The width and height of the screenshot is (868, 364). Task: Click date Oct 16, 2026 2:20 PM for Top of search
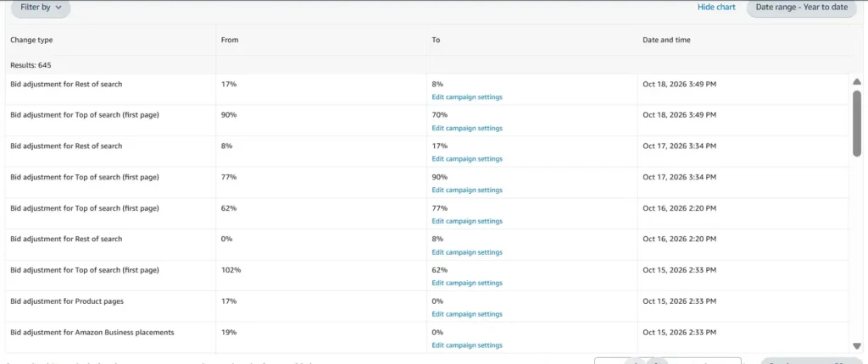click(x=679, y=208)
